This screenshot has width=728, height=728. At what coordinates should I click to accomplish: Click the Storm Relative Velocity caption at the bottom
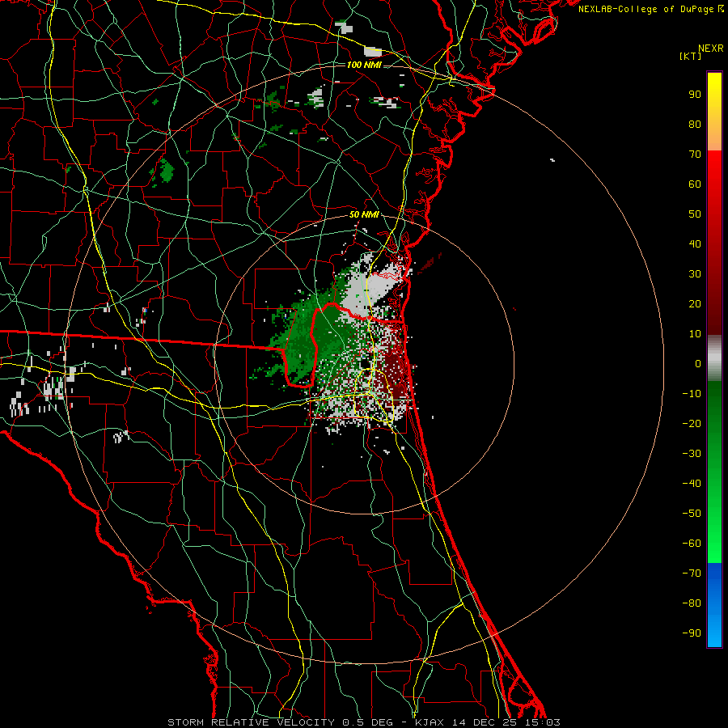click(364, 722)
